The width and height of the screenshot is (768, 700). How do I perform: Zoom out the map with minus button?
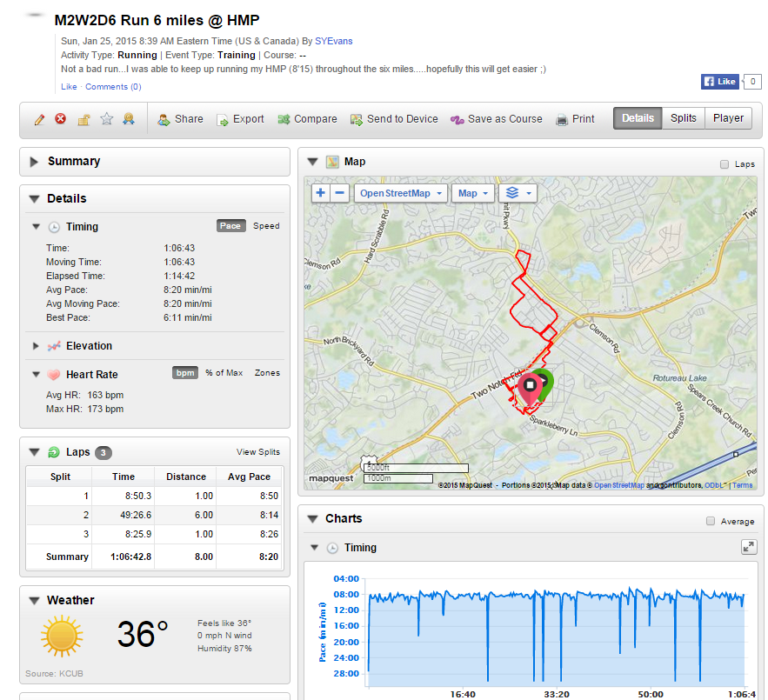point(340,193)
